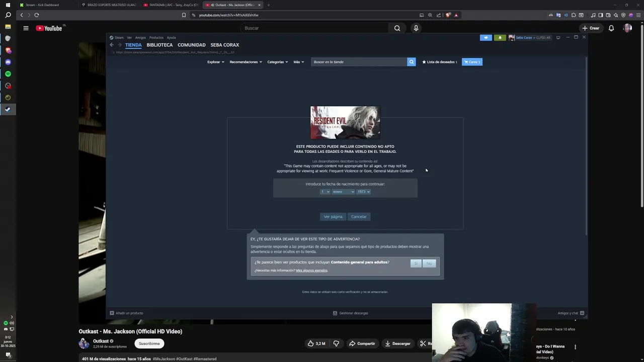Open the birth year dropdown showing 1973
This screenshot has width=644, height=362.
[x=363, y=192]
